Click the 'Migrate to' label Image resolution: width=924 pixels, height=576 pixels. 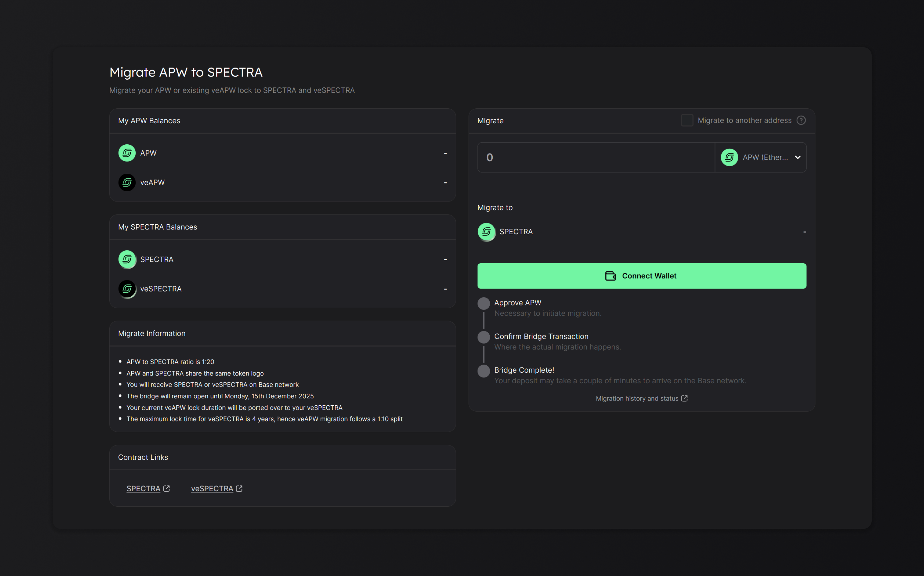(495, 208)
